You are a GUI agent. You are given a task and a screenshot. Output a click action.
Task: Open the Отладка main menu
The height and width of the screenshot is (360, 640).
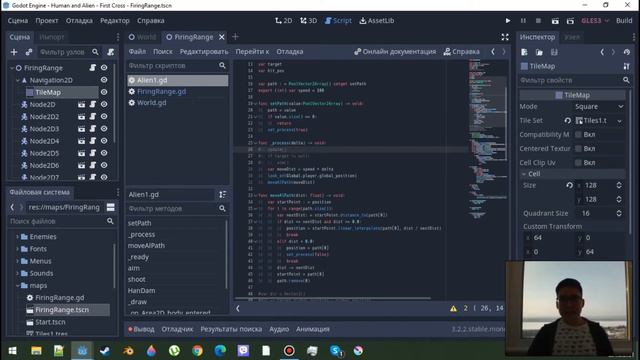79,21
